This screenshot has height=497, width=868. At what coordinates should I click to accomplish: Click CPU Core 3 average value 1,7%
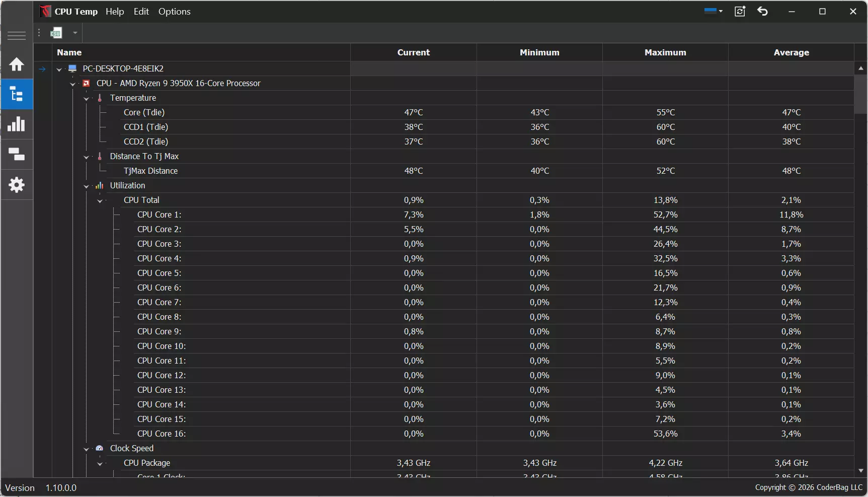click(x=791, y=244)
